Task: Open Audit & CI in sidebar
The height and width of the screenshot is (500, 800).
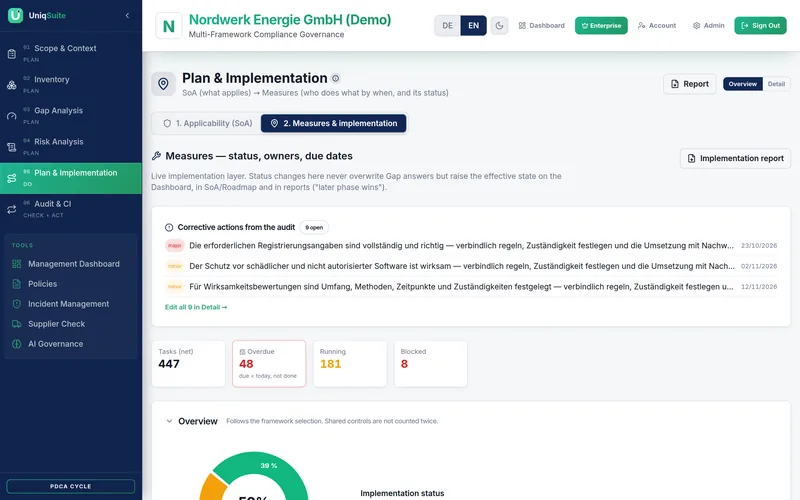Action: (x=71, y=209)
